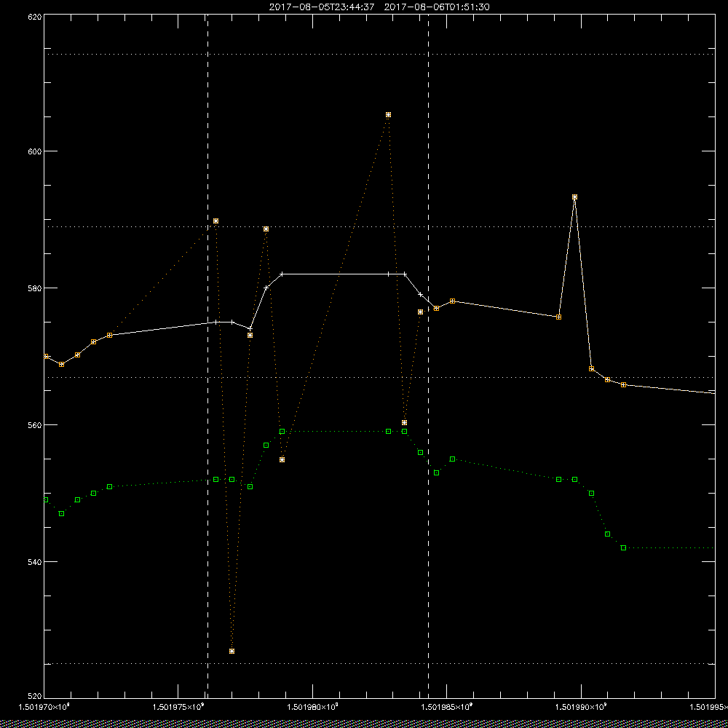Viewport: 728px width, 728px height.
Task: Select the 520 y-axis label
Action: click(x=35, y=695)
